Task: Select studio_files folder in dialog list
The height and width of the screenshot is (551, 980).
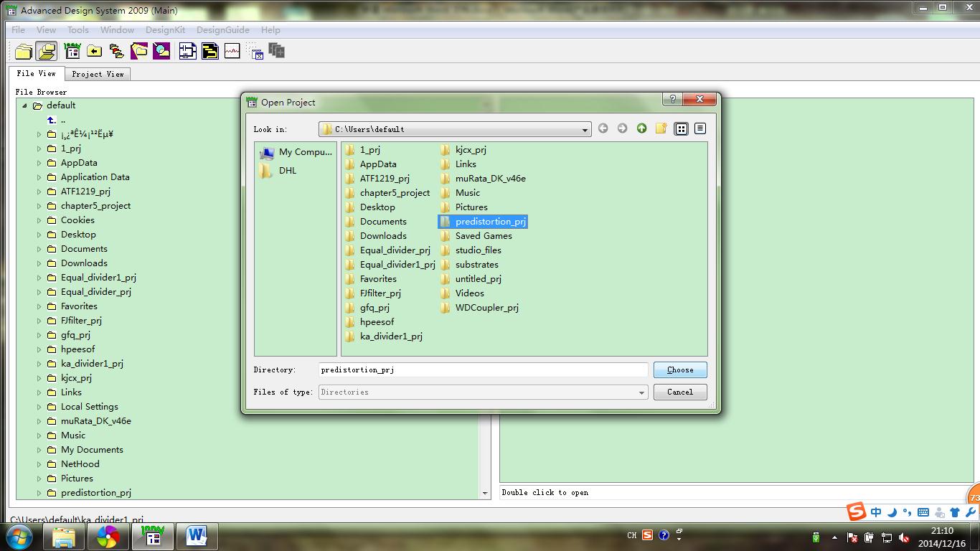Action: coord(478,250)
